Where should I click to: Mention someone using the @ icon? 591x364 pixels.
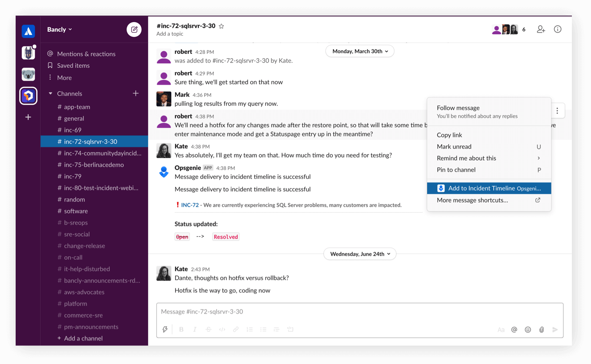coord(514,329)
